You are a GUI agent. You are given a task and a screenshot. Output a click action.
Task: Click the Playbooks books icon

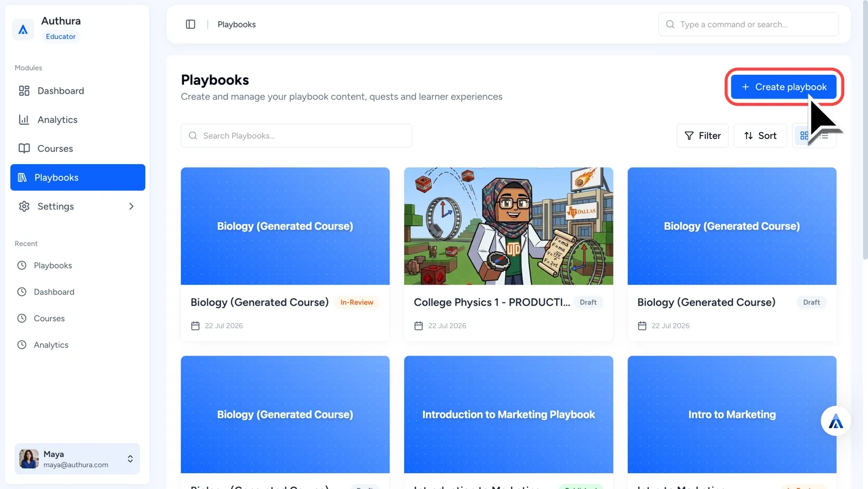(x=22, y=177)
